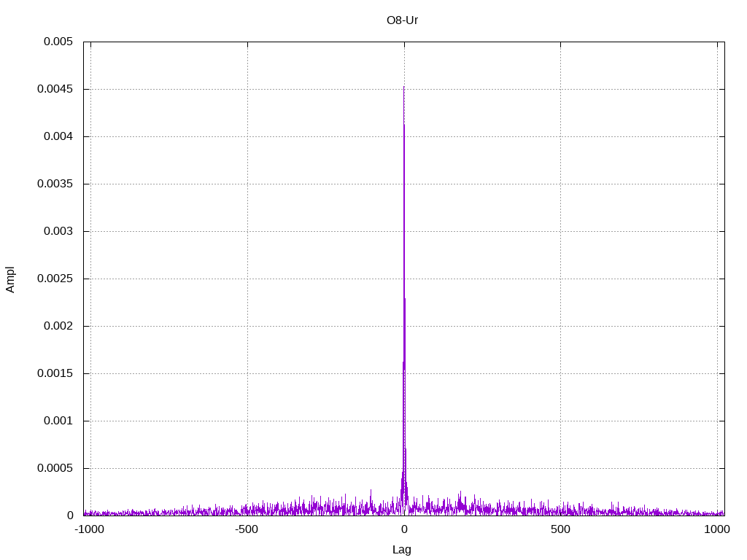Click the -500 x-axis tick label
Viewport: 747px width, 560px height.
[247, 529]
